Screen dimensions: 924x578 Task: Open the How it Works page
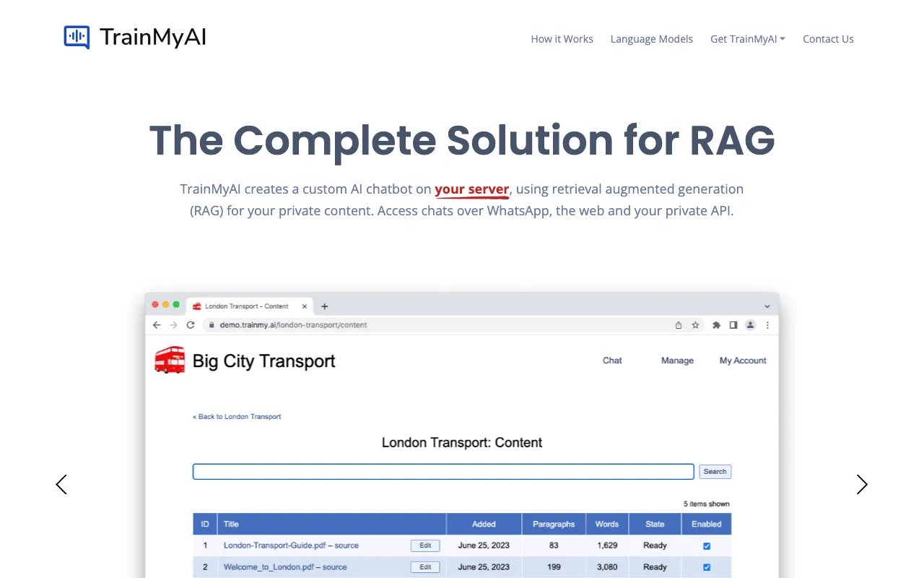562,39
